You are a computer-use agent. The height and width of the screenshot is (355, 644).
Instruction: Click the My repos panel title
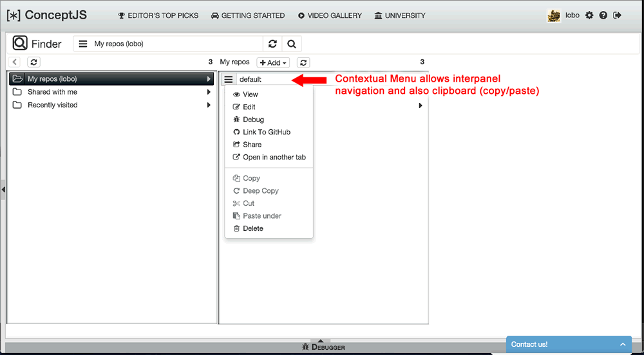(234, 62)
